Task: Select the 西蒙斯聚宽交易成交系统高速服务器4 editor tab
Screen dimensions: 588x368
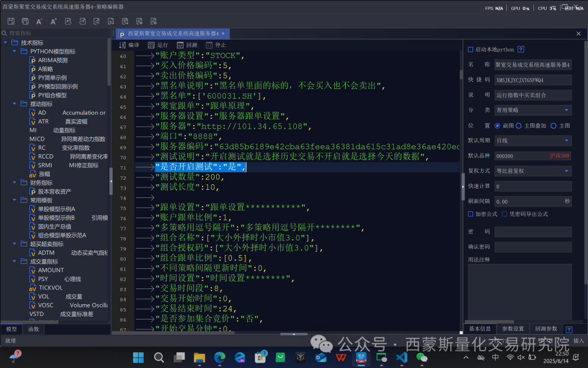Action: click(x=173, y=34)
